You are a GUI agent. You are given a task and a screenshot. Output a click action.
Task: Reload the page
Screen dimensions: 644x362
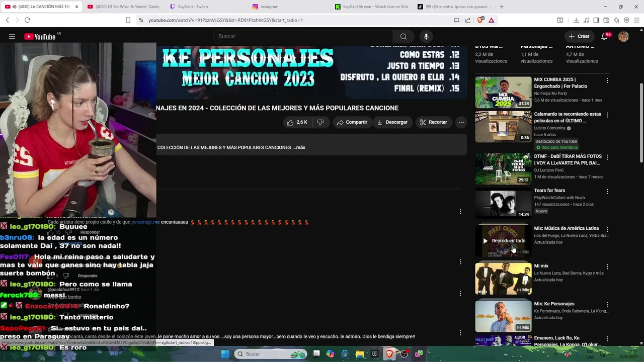click(x=27, y=20)
